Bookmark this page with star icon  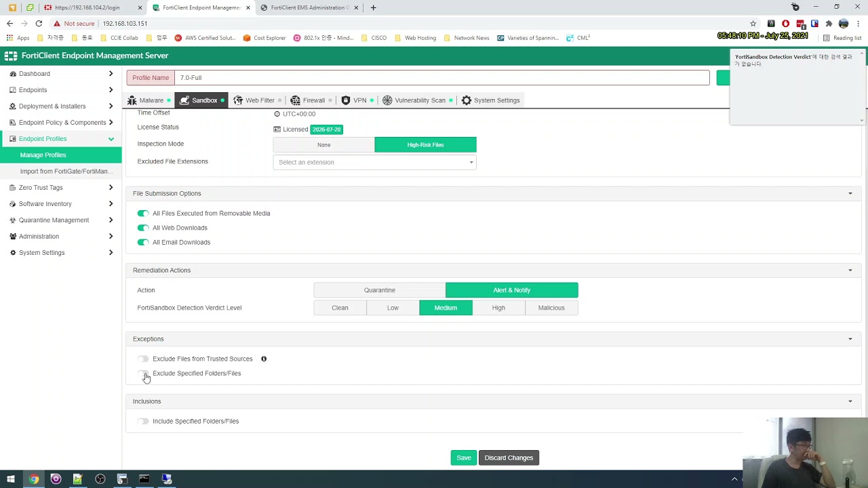(x=753, y=24)
